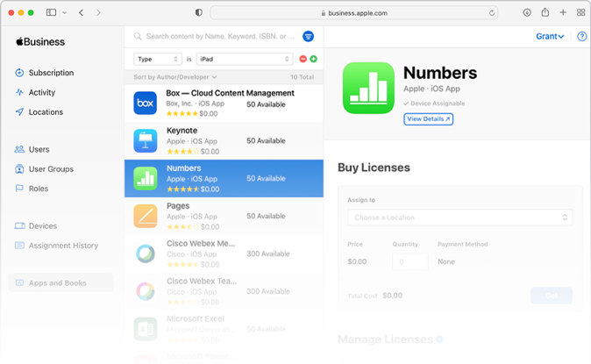Add filter with the green plus button

[x=313, y=59]
